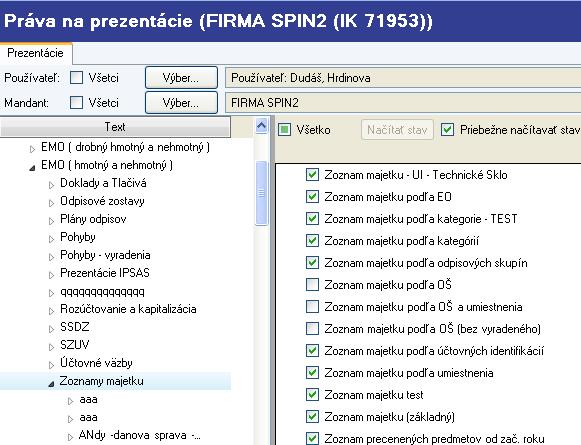
Task: Uncheck Zoznam majetku - UI - Technické Sklo
Action: (x=312, y=175)
